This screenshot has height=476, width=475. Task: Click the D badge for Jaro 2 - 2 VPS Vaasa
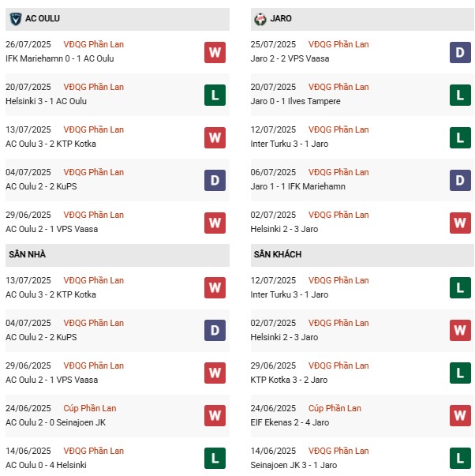(460, 52)
